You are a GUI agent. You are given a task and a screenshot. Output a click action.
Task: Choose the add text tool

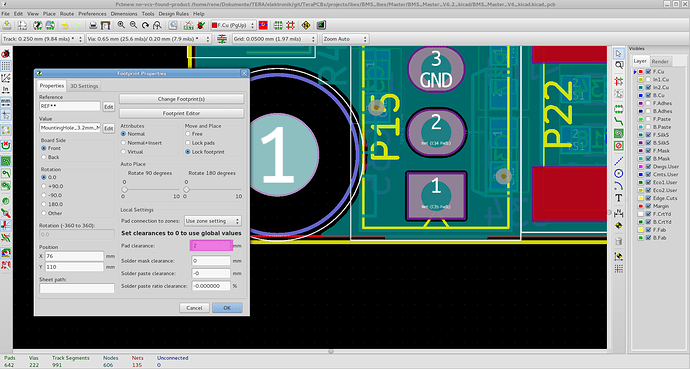point(619,198)
